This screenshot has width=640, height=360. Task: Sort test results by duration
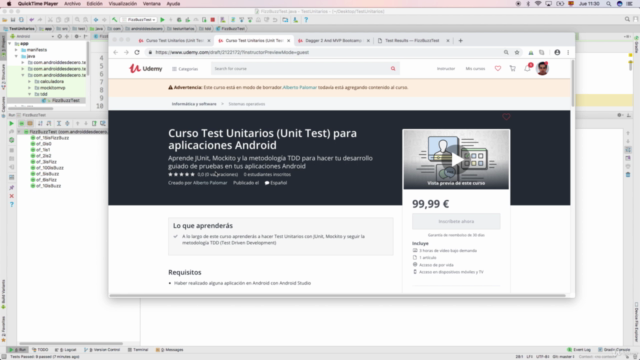tap(49, 123)
